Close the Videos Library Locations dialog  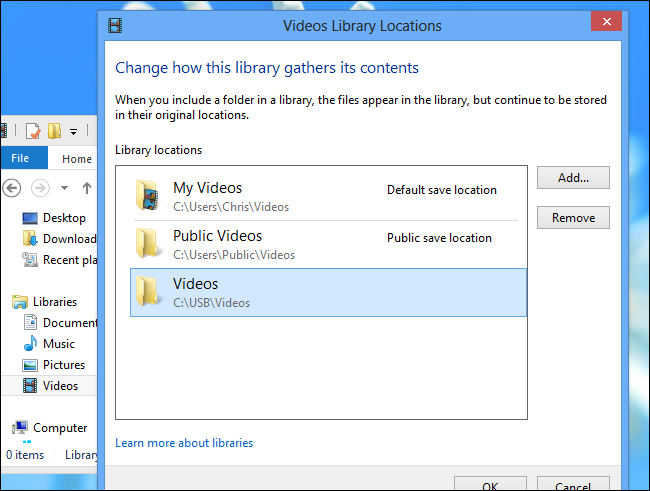[x=606, y=21]
